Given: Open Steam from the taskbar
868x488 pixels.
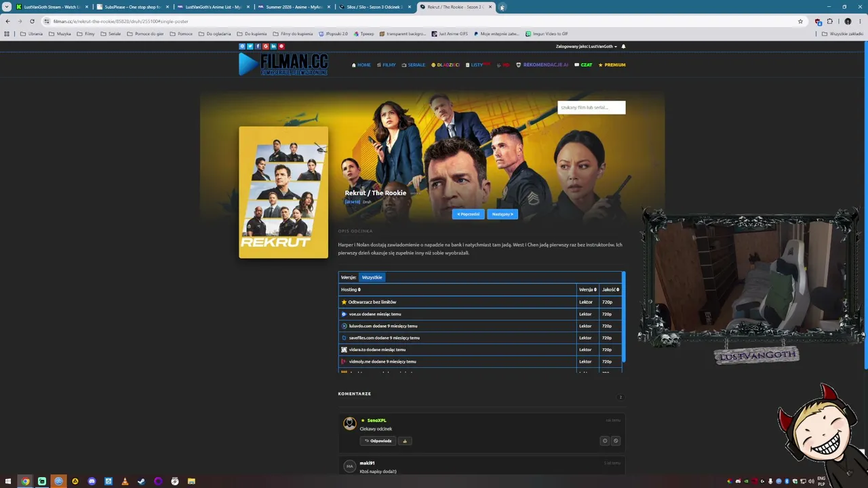Looking at the screenshot, I should click(x=141, y=481).
